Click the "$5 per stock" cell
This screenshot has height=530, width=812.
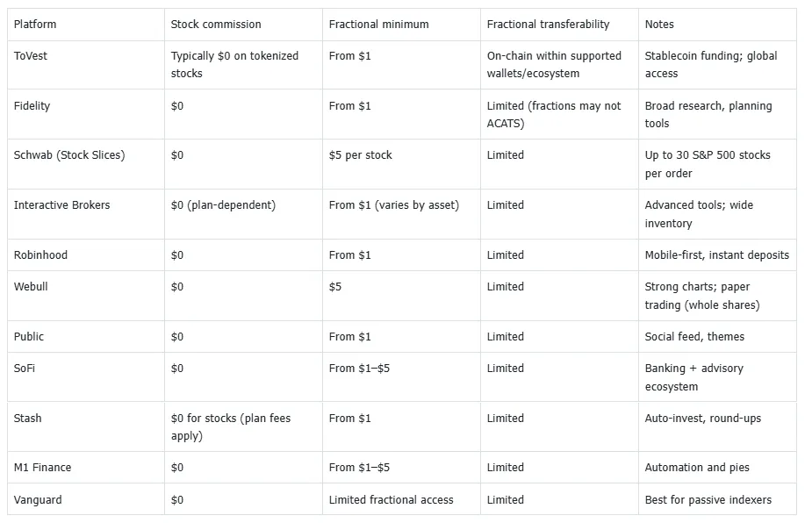[360, 155]
